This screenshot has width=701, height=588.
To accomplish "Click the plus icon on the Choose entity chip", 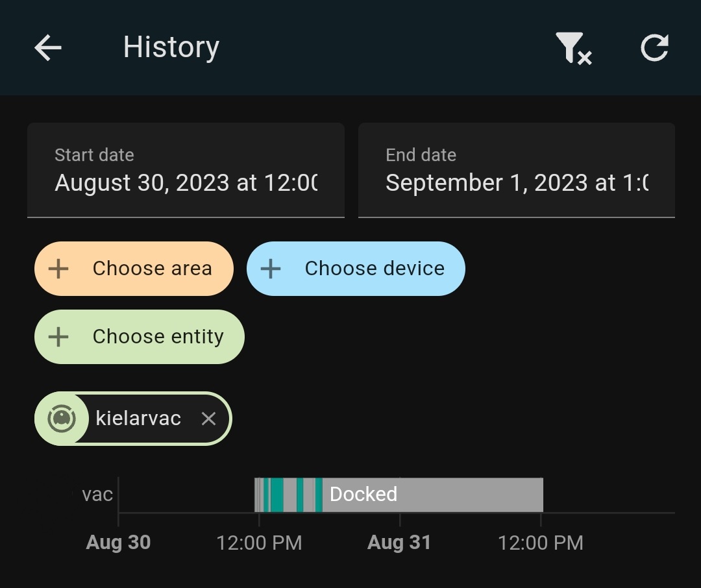I will click(58, 336).
